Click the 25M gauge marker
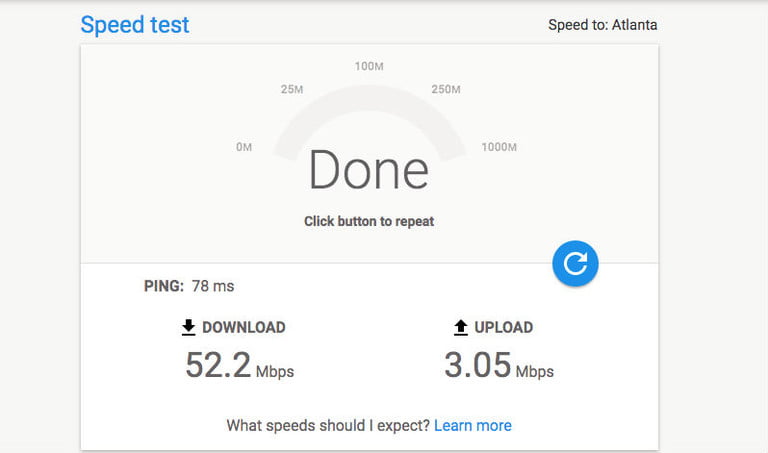This screenshot has width=768, height=453. 292,89
